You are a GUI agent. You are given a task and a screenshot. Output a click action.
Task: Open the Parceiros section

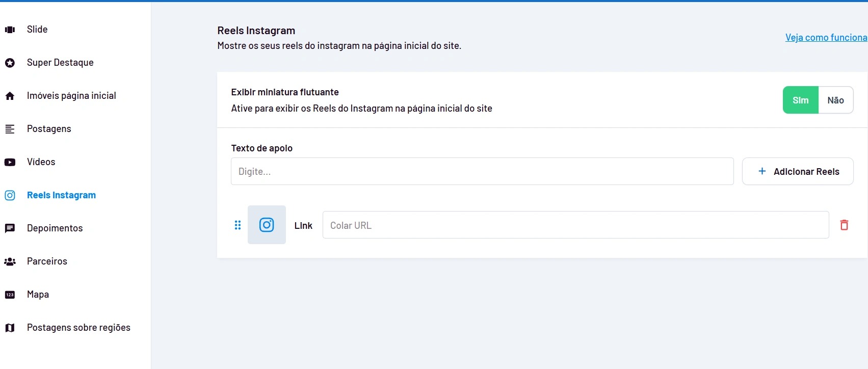47,261
